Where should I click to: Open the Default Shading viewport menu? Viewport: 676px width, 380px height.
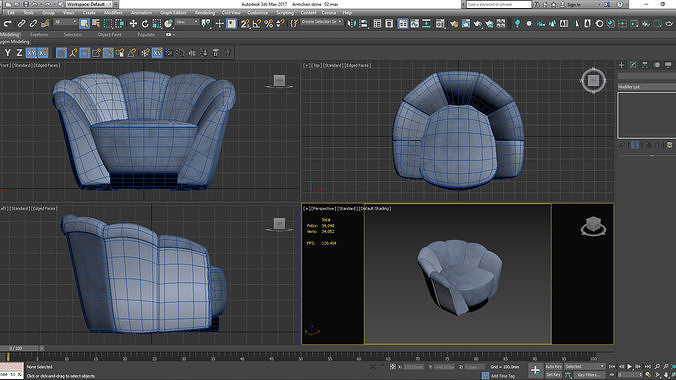(x=376, y=209)
